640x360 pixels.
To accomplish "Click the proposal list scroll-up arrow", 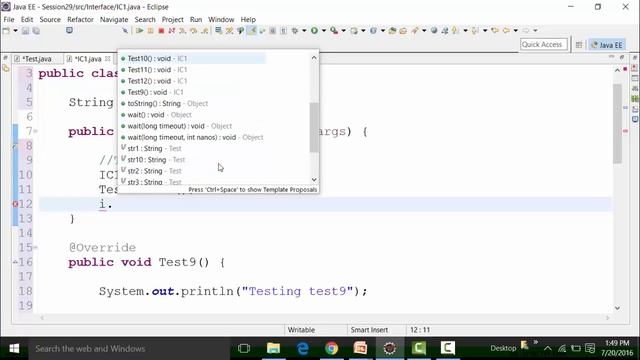I will pyautogui.click(x=314, y=58).
